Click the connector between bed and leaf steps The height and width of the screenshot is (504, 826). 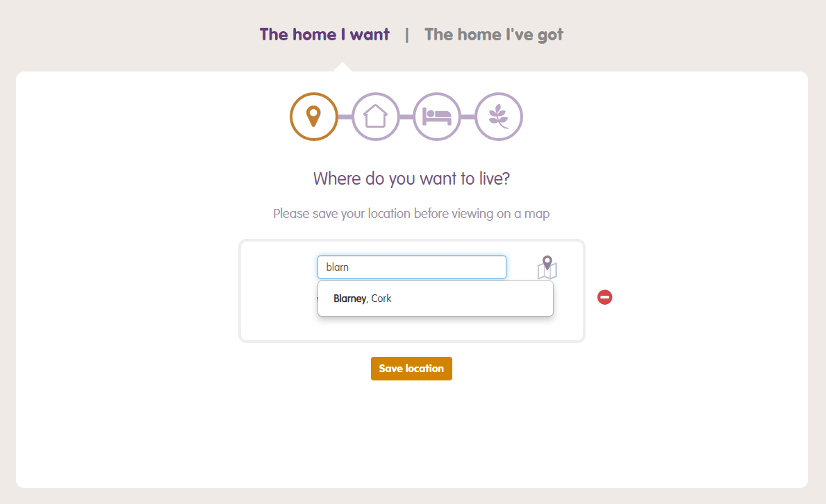point(468,117)
